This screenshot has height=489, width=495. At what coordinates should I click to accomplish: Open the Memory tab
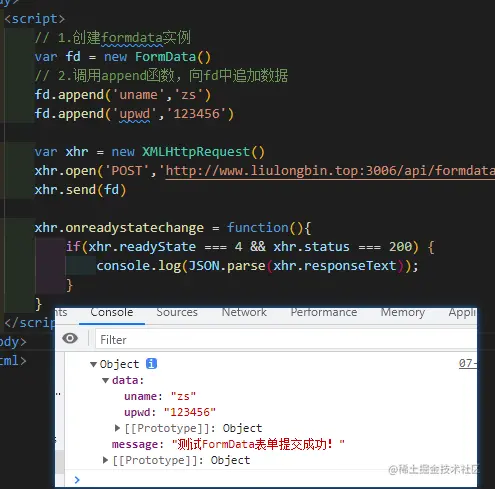[403, 312]
